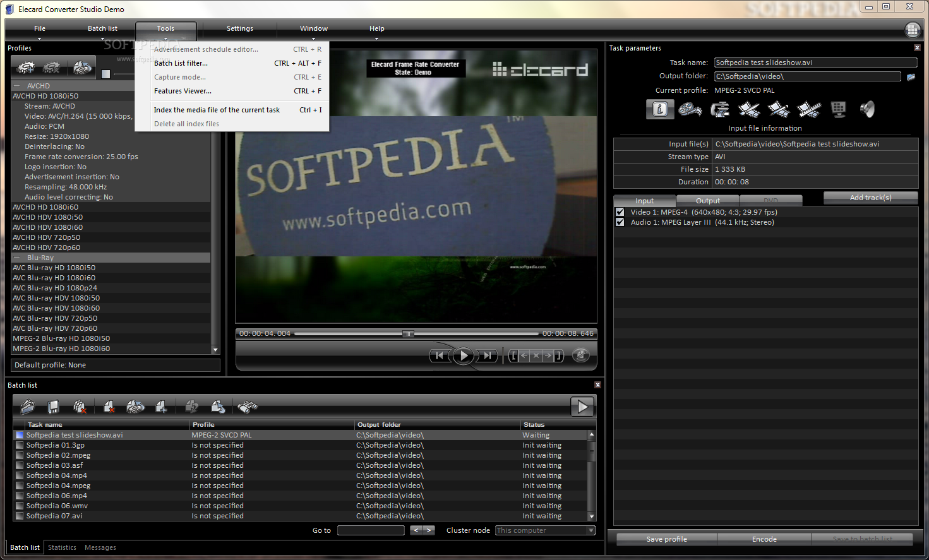Open batch list folder icon

(28, 407)
